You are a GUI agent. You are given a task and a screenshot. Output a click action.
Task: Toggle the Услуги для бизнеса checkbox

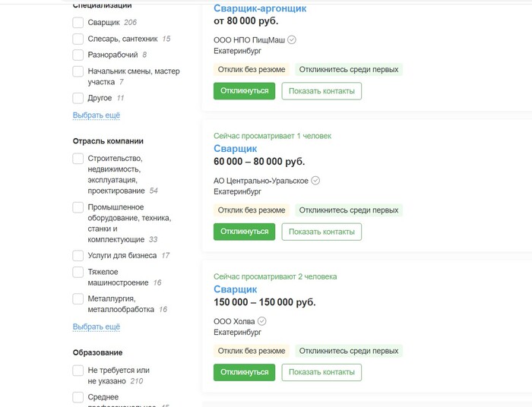pos(78,256)
